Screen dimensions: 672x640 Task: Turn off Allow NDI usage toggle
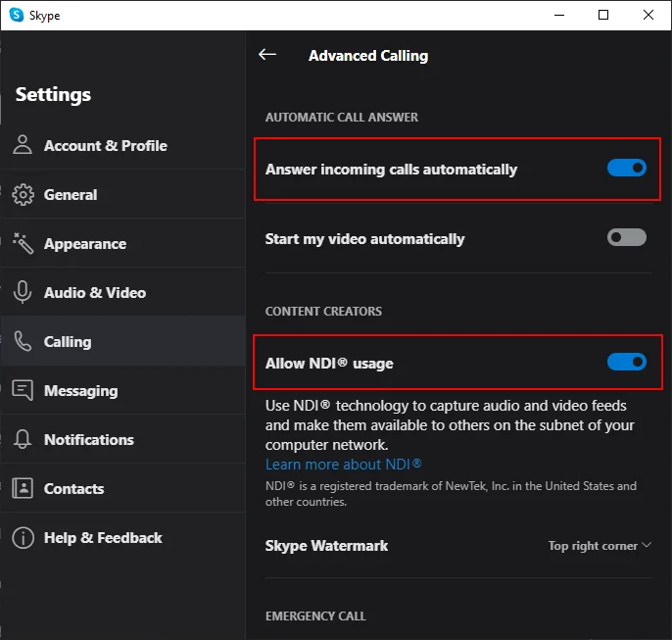point(627,362)
